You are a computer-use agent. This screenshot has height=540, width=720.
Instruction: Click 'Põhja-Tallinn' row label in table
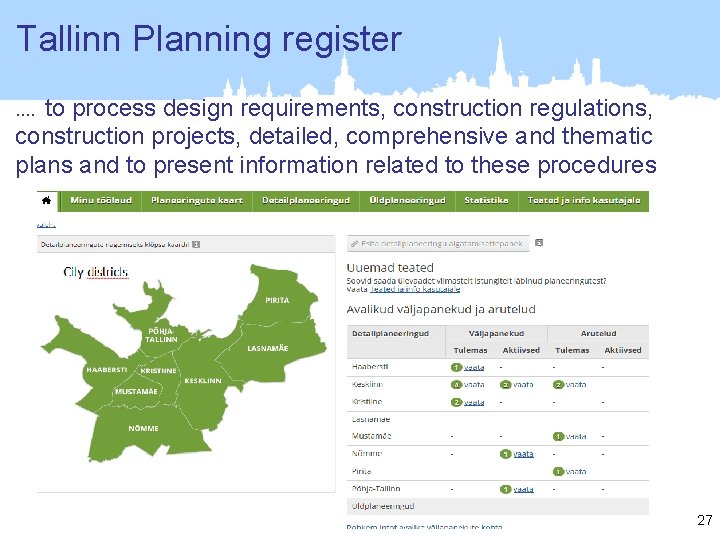(376, 489)
